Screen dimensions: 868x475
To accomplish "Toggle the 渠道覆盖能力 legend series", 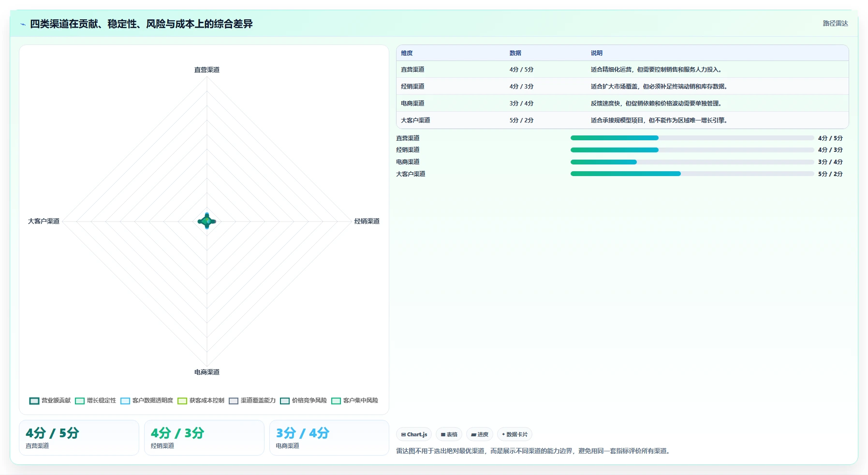I will [252, 401].
